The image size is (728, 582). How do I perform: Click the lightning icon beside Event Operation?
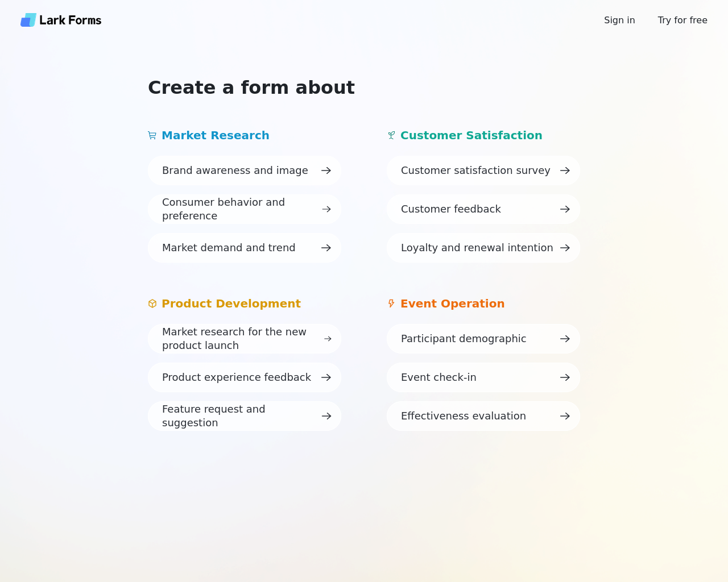(x=391, y=304)
